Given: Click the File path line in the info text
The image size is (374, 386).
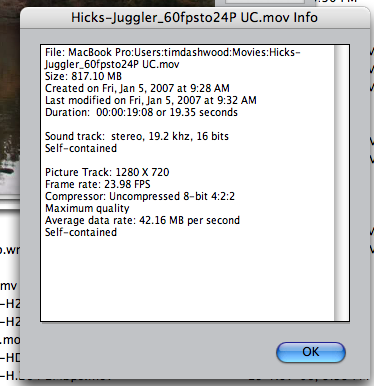Looking at the screenshot, I should 173,58.
